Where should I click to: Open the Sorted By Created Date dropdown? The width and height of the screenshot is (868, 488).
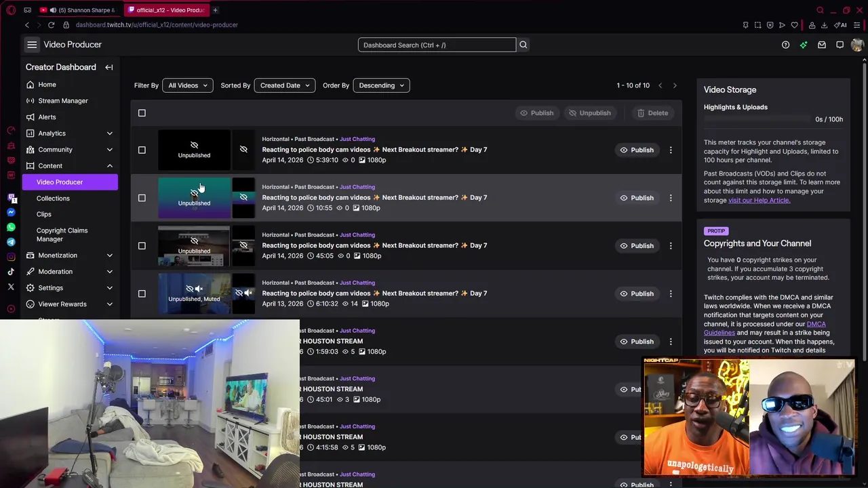[x=284, y=85]
